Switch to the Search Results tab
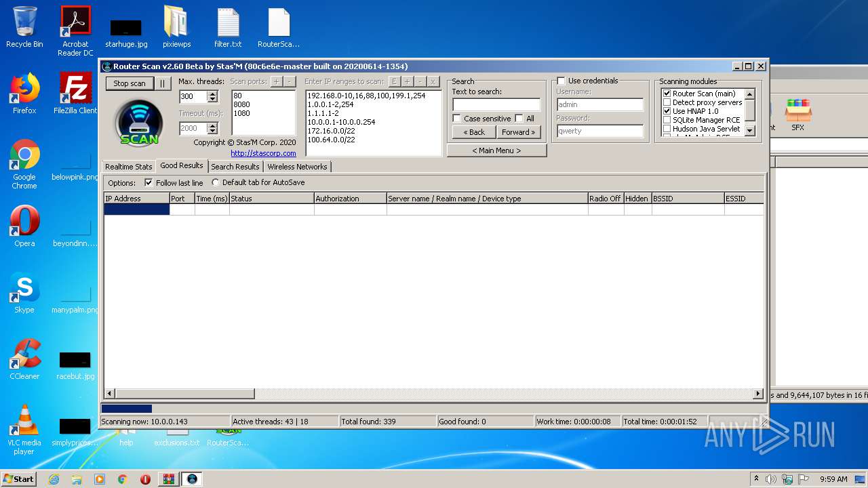868x488 pixels. pos(235,167)
